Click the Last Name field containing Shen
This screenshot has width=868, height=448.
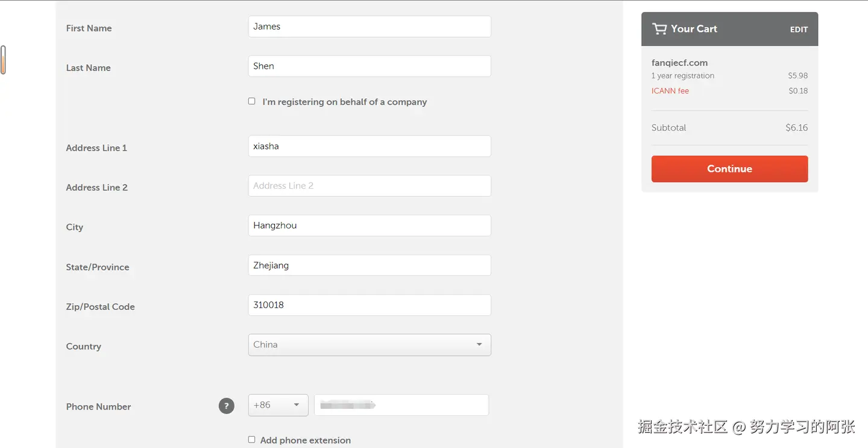click(370, 66)
